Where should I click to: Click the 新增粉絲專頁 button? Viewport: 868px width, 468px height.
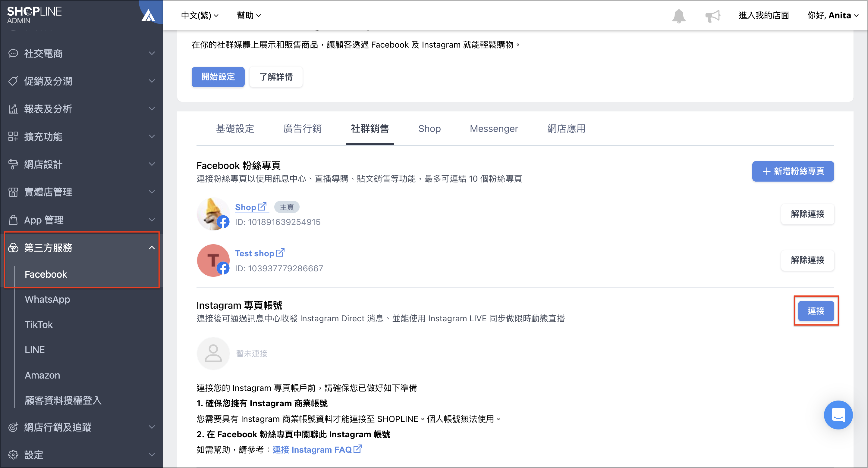(793, 171)
